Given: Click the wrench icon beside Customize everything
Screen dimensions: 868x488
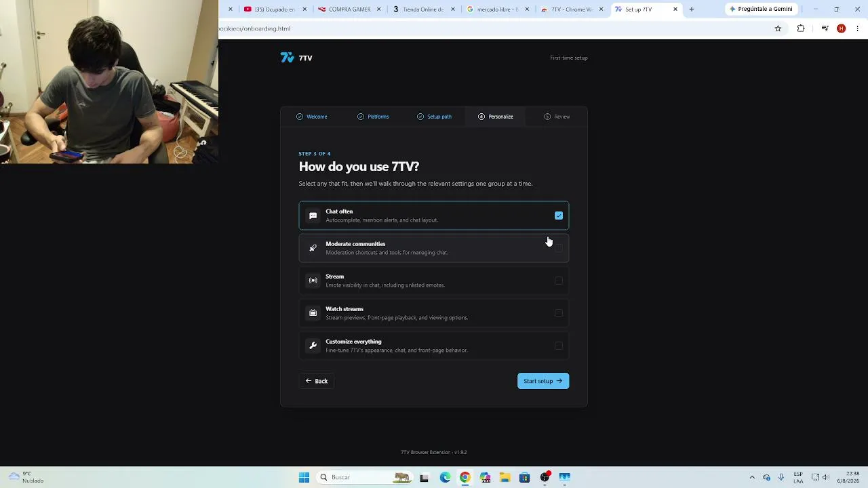Looking at the screenshot, I should coord(313,346).
